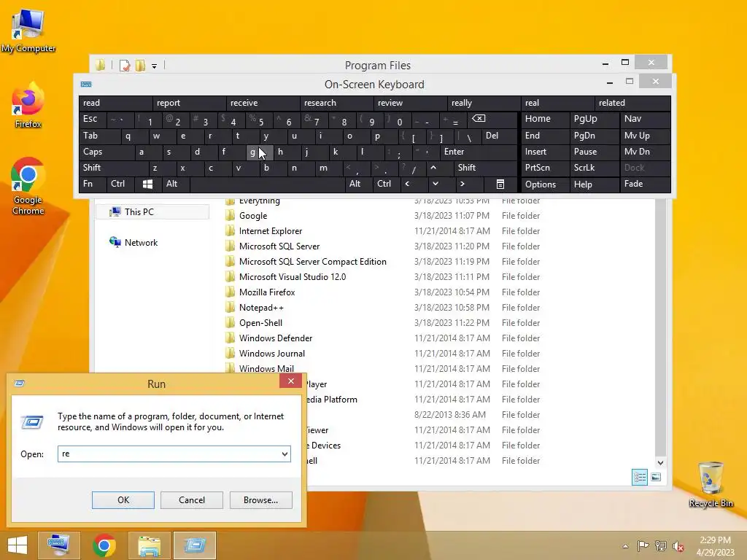Open keyboard Options key
The height and width of the screenshot is (560, 747).
point(545,184)
